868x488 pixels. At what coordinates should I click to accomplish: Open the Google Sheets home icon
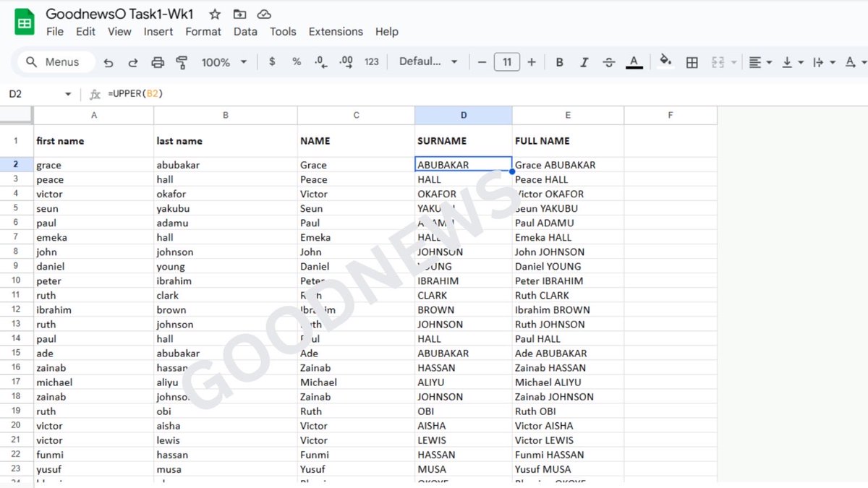(25, 22)
